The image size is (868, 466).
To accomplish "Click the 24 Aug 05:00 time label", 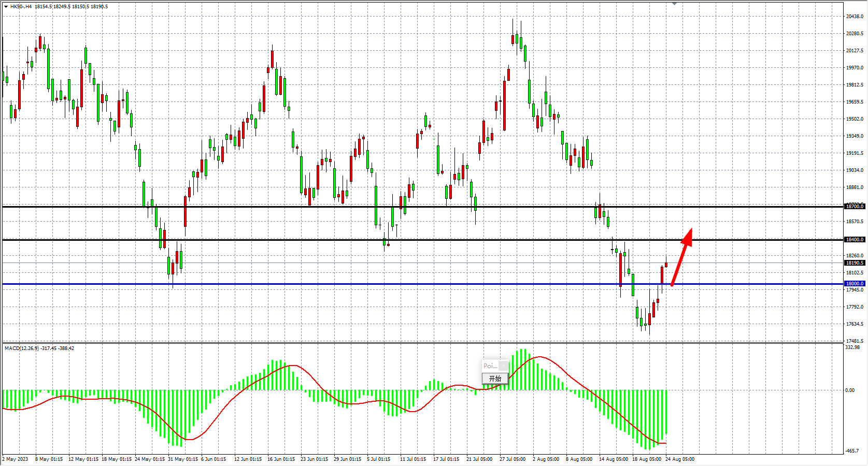I will pos(680,459).
